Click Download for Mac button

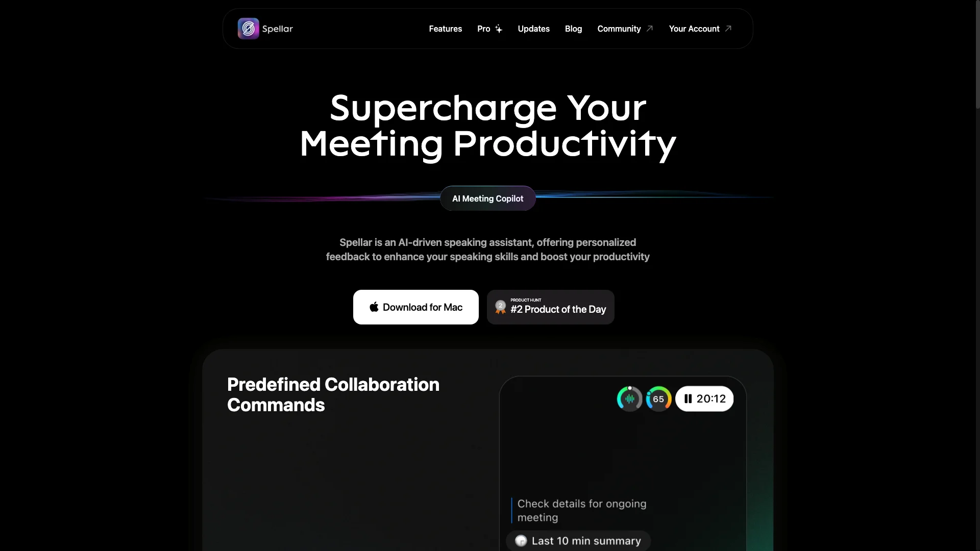(416, 307)
